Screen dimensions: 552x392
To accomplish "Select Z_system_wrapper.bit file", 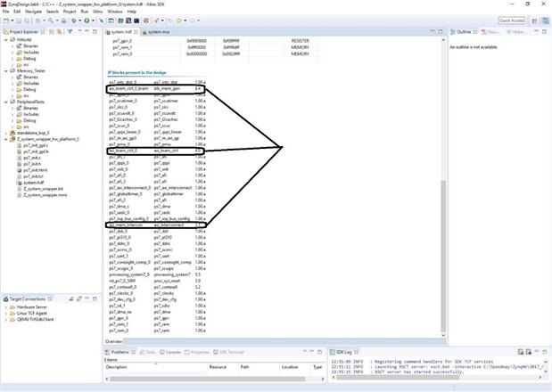I will tap(43, 189).
